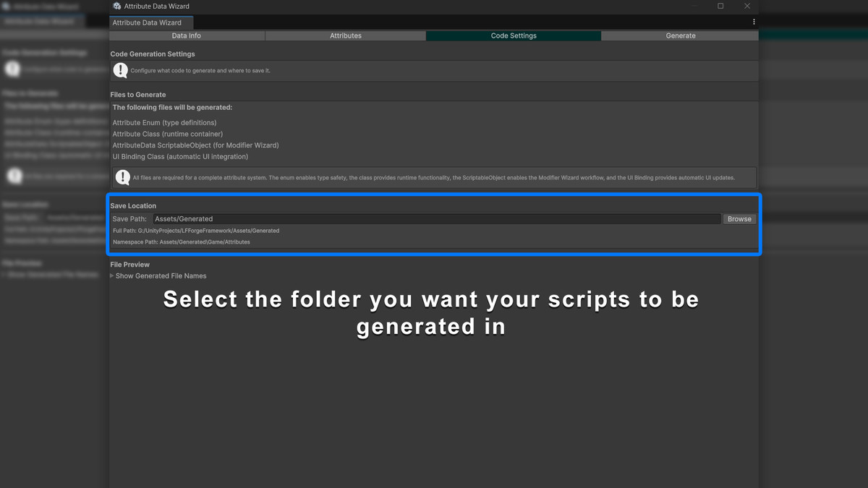Select the 'UI Binding Class' list entry
868x488 pixels.
pyautogui.click(x=181, y=156)
